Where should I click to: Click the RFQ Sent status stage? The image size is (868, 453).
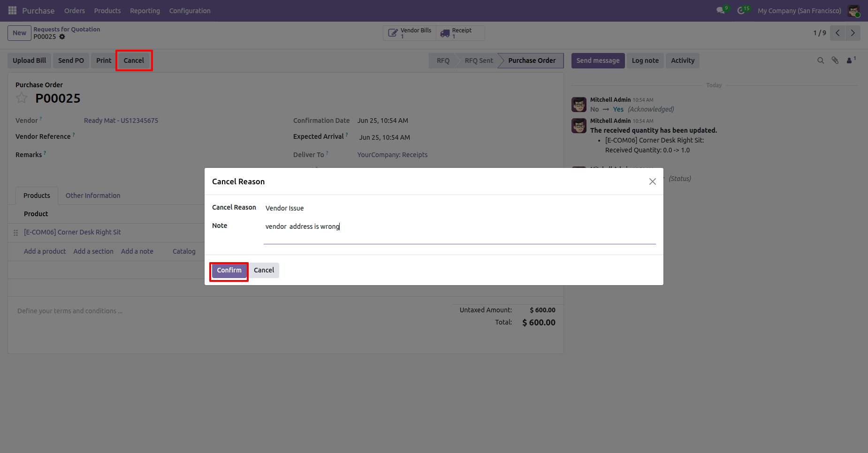[x=479, y=60]
